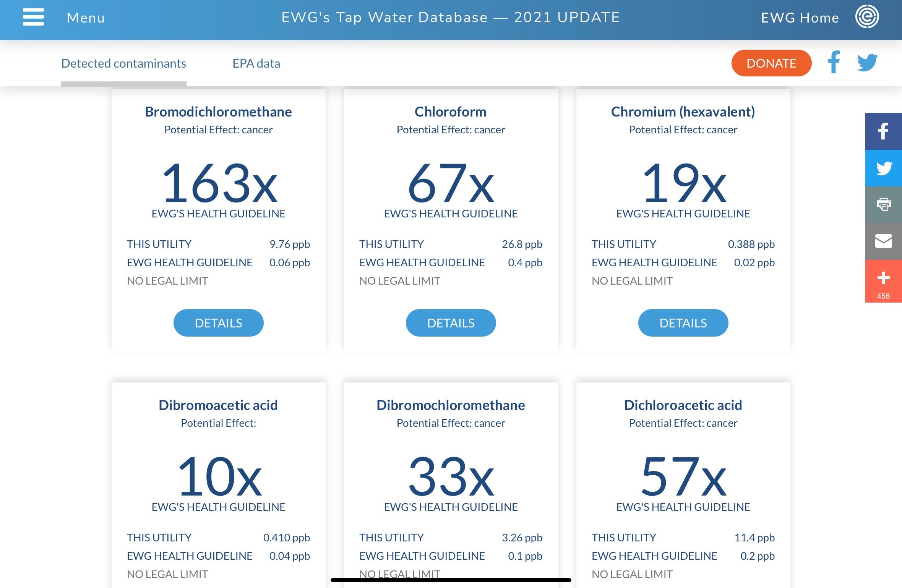
Task: Share by email via envelope icon
Action: [x=883, y=241]
